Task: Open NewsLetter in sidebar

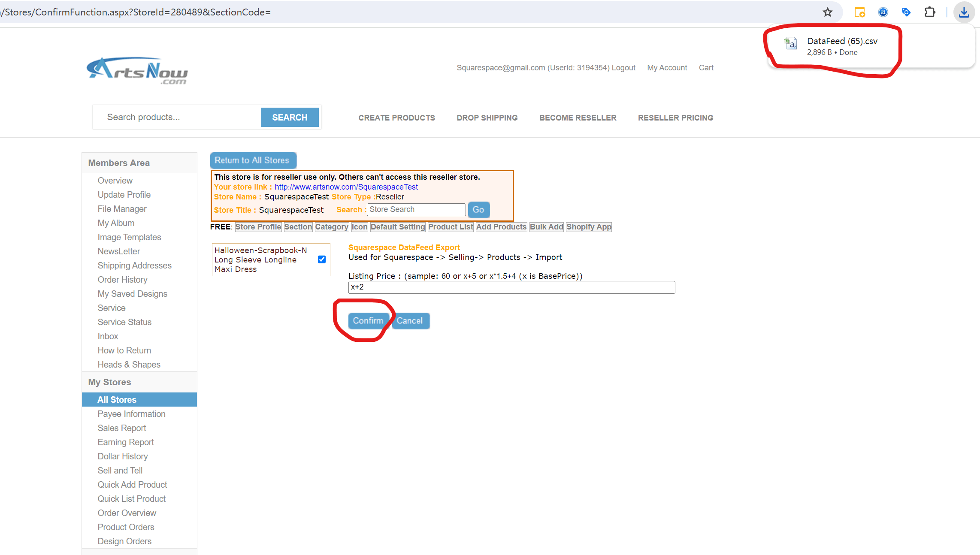Action: click(119, 251)
